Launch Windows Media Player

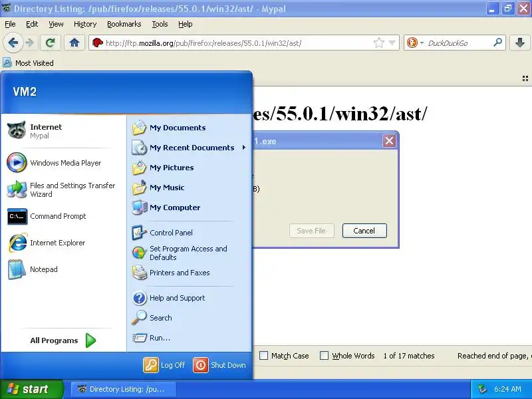tap(64, 162)
